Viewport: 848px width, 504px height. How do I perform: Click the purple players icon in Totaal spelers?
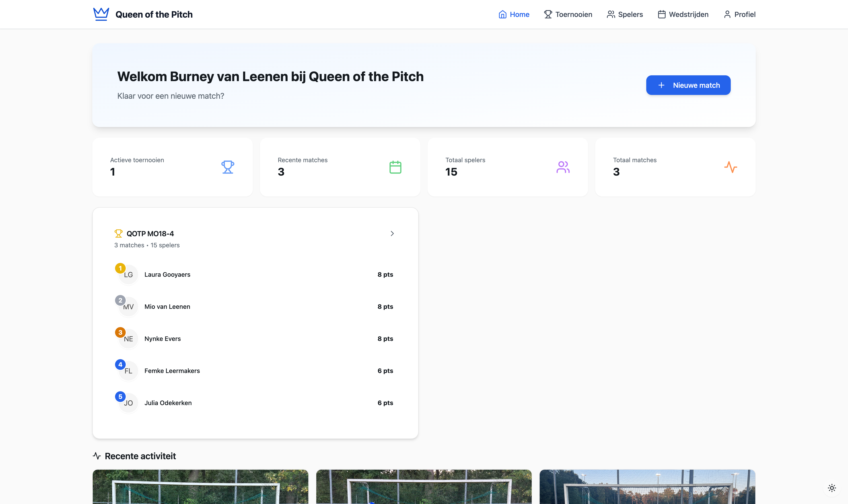coord(563,167)
